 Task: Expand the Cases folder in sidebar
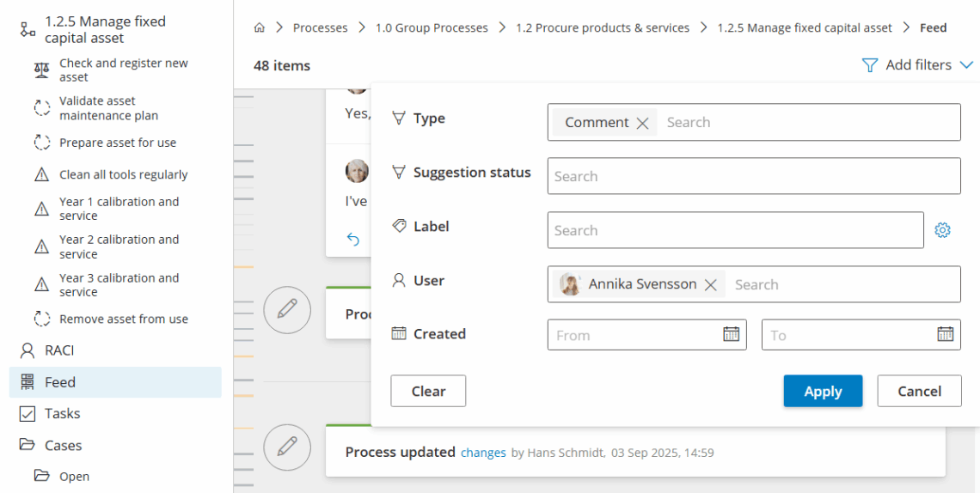tap(63, 446)
